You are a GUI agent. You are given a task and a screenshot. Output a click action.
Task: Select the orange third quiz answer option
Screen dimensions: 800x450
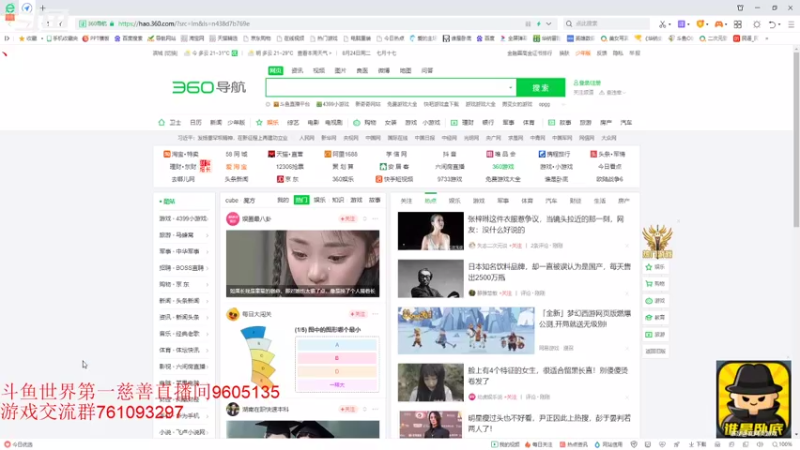point(337,371)
